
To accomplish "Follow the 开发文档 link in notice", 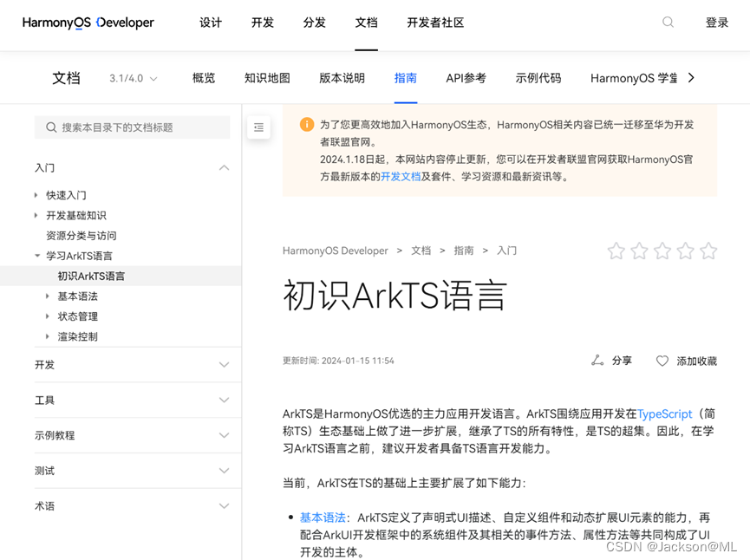I will pos(401,177).
